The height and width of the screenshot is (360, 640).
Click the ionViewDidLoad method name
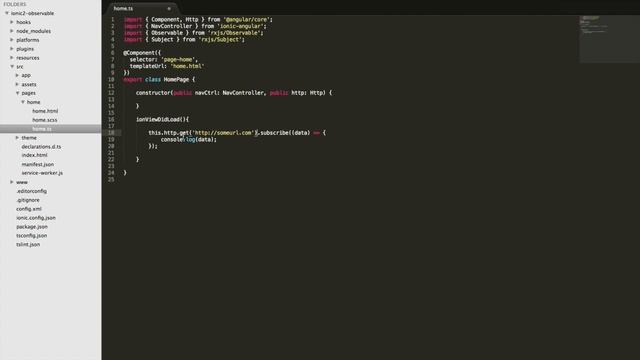pos(158,119)
